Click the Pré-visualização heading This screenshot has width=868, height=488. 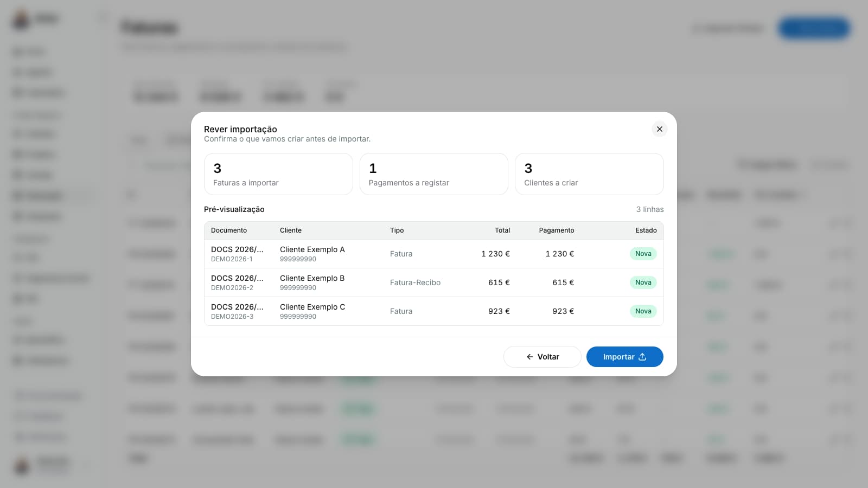coord(234,209)
